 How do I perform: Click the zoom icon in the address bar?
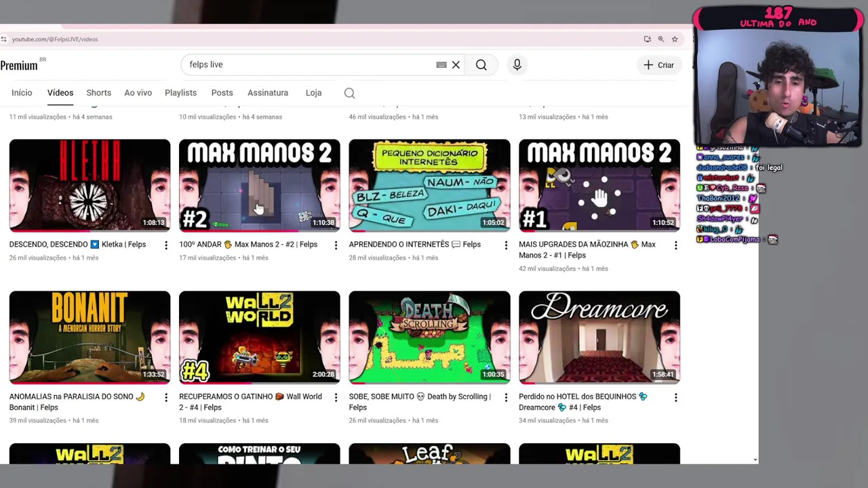pos(660,39)
